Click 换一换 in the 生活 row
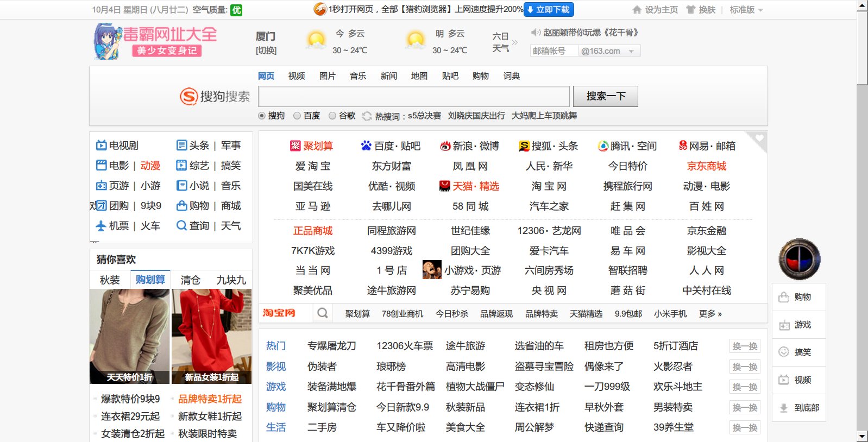868x442 pixels. pyautogui.click(x=745, y=427)
